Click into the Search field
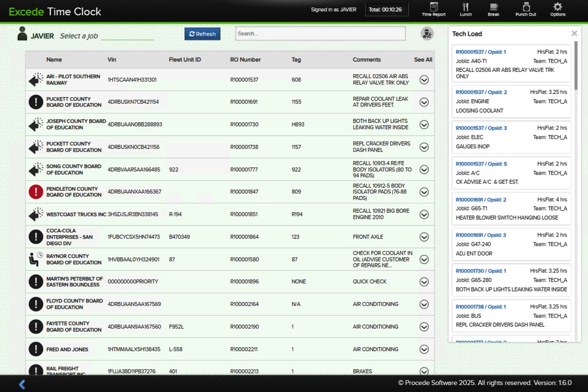This screenshot has height=392, width=588. coord(320,34)
